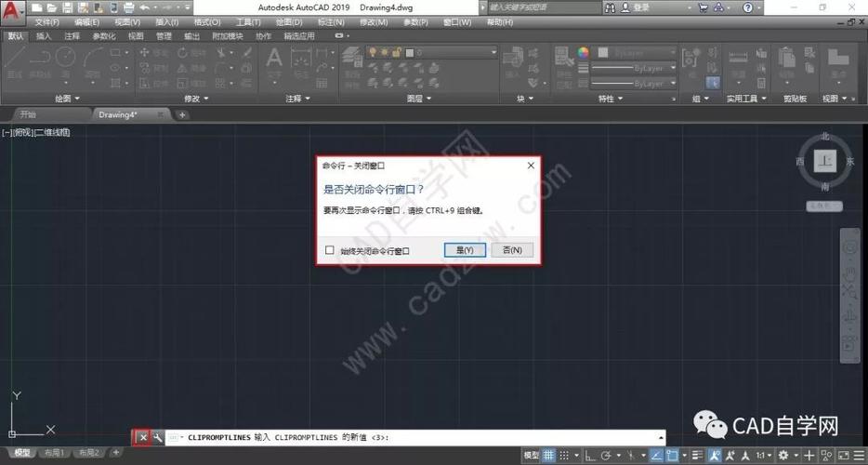The image size is (868, 465).
Task: Switch to the 模型 layout tab
Action: [x=22, y=453]
